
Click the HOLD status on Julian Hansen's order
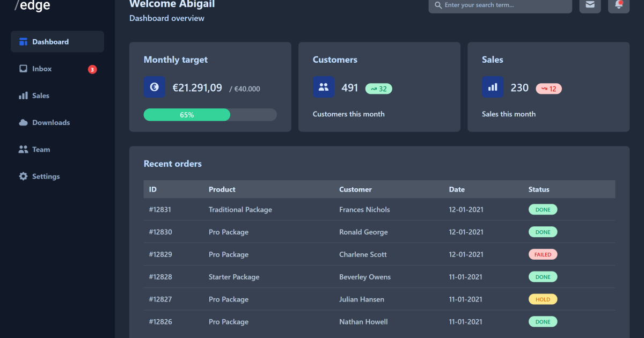(x=543, y=299)
